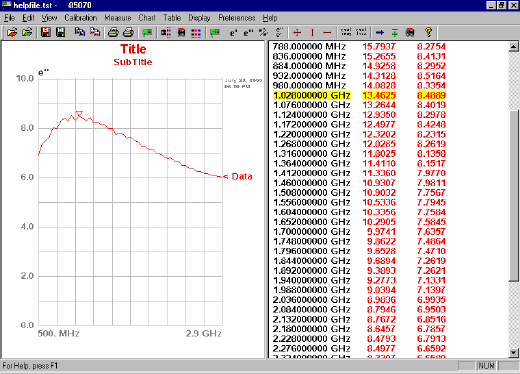The height and width of the screenshot is (374, 520).
Task: Click the red-and-blue copy documents icon
Action: point(95,32)
